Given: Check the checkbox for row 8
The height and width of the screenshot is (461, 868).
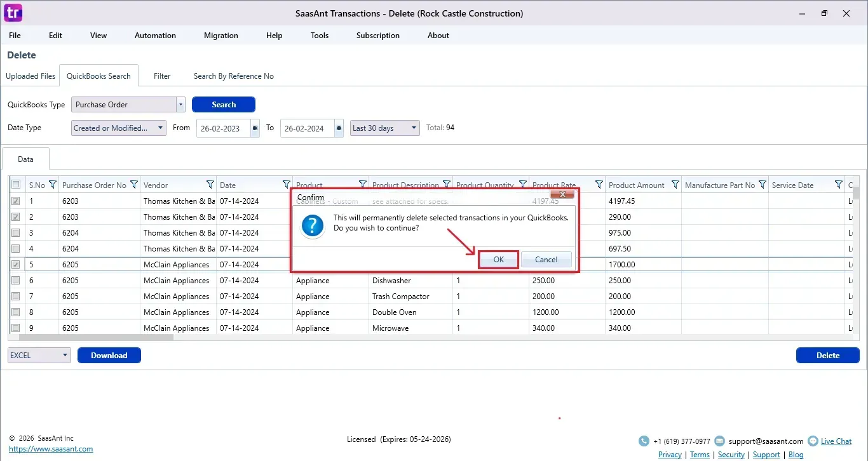Looking at the screenshot, I should 16,312.
